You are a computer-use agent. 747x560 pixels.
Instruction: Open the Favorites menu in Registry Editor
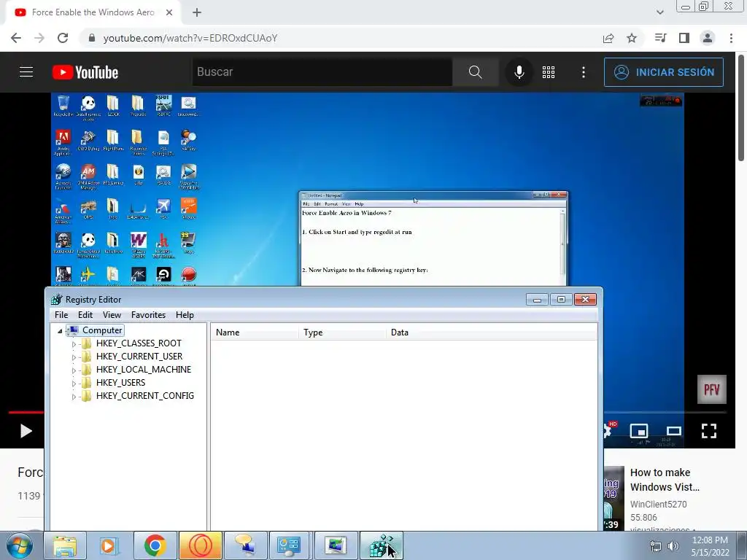[148, 315]
